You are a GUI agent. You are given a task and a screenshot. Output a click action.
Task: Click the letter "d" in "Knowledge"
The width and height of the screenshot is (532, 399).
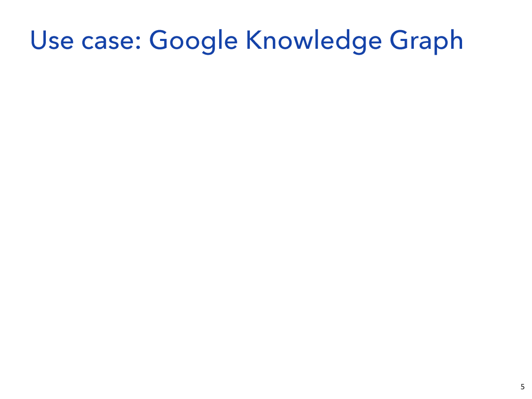(x=343, y=40)
